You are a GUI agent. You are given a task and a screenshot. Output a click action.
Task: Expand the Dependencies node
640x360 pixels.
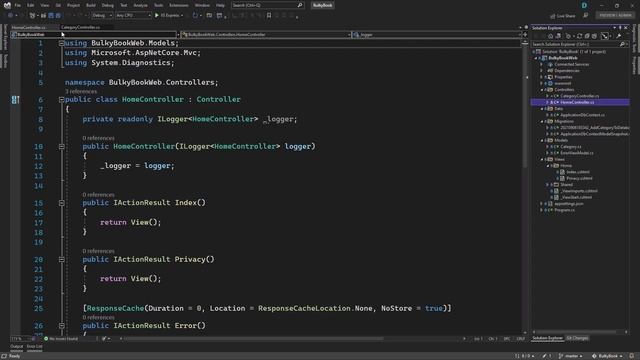click(x=542, y=71)
